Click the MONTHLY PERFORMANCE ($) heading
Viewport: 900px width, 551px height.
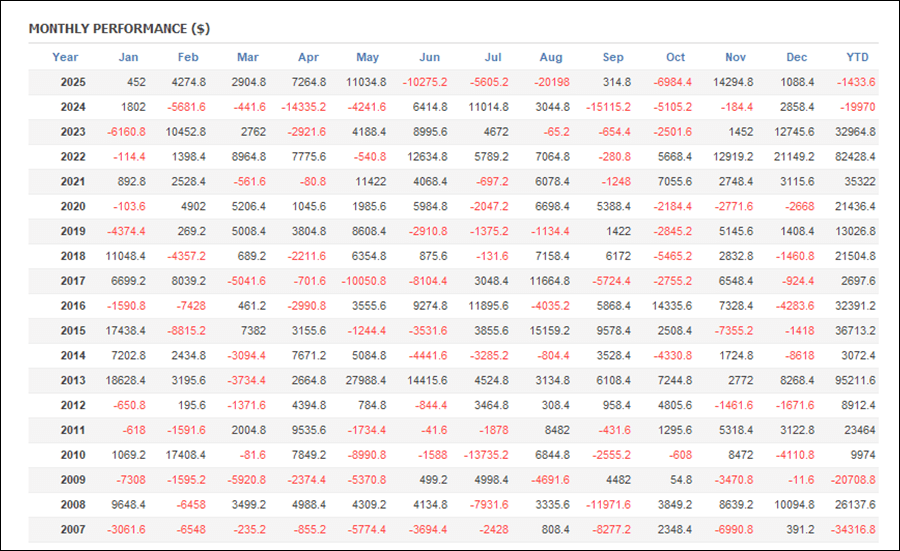coord(119,28)
